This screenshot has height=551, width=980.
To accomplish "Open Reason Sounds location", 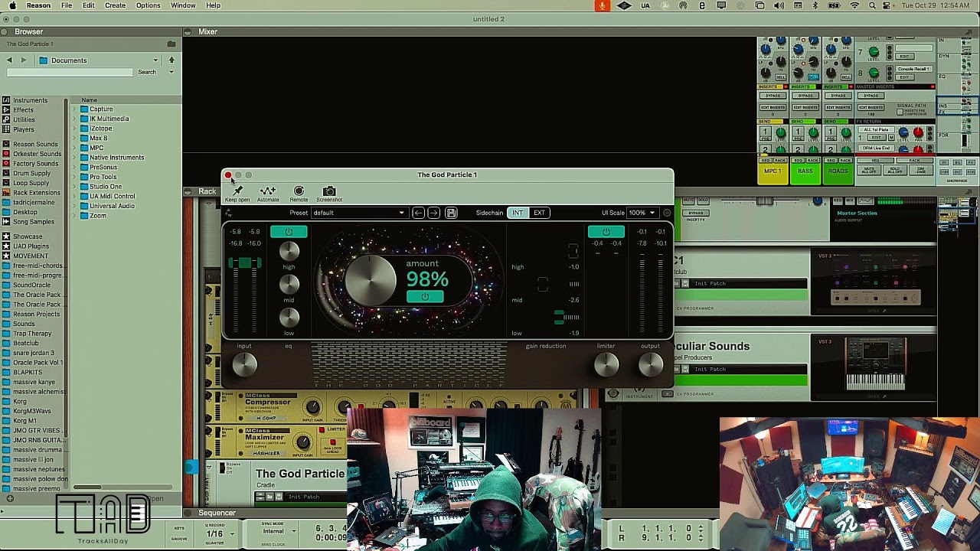I will 35,145.
